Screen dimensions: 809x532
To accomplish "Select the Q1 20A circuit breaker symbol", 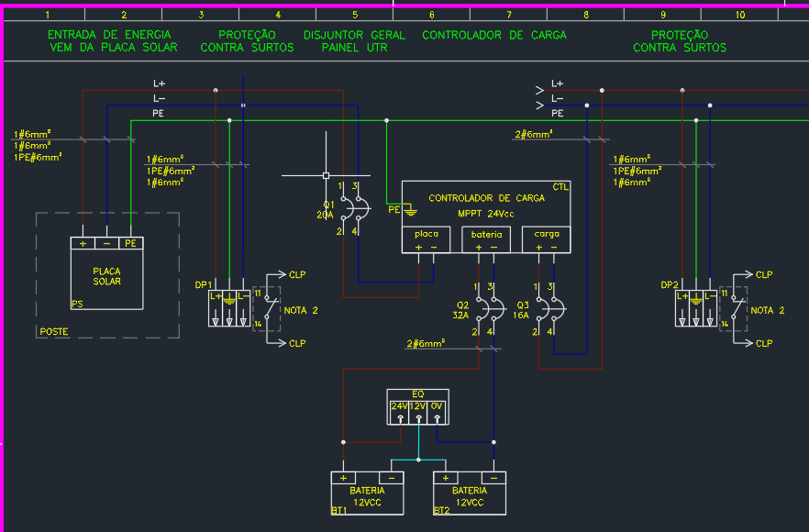I will [x=355, y=209].
